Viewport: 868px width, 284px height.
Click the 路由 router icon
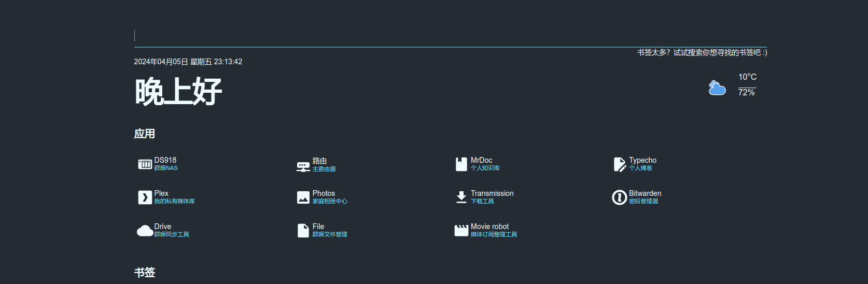303,166
